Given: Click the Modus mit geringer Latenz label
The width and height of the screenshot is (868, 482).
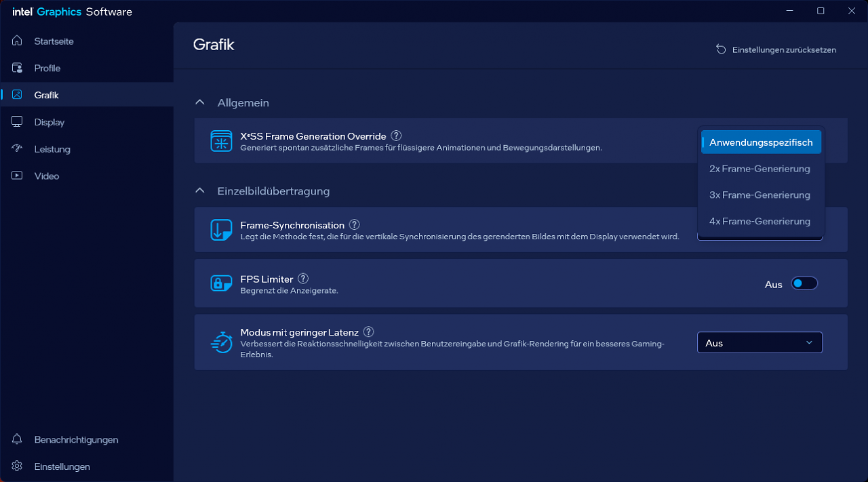Looking at the screenshot, I should point(299,332).
